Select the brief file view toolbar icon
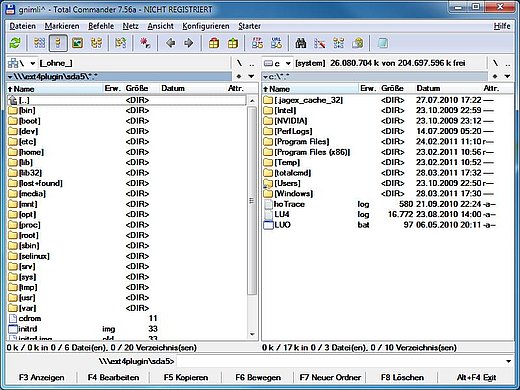Viewport: 520px width, 390px height. (x=39, y=43)
